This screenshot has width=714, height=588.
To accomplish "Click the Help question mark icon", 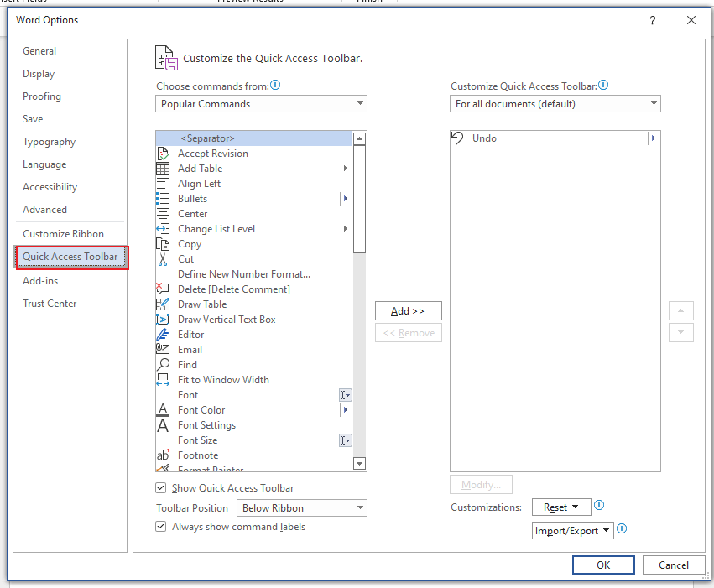I will tap(653, 20).
